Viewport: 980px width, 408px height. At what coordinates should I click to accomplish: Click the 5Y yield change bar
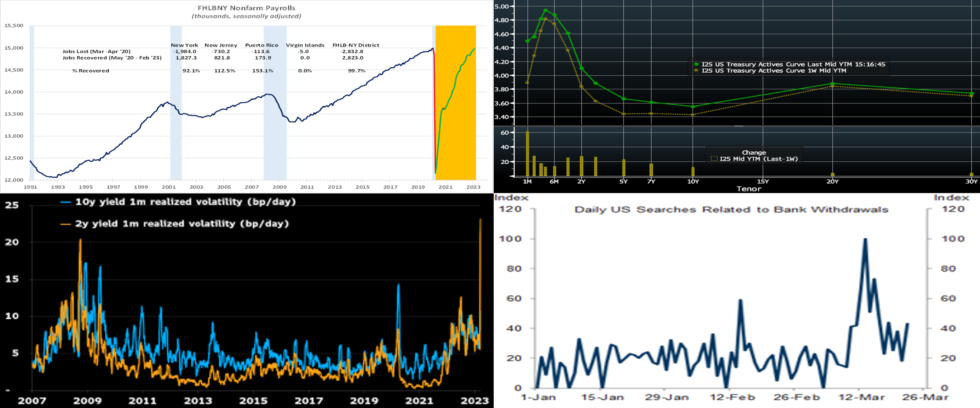[x=623, y=167]
